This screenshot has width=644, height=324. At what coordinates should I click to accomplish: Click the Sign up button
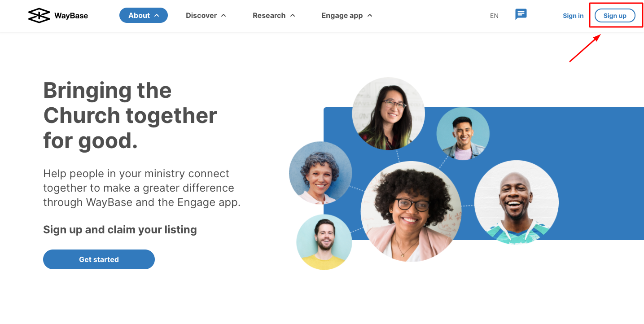[615, 16]
